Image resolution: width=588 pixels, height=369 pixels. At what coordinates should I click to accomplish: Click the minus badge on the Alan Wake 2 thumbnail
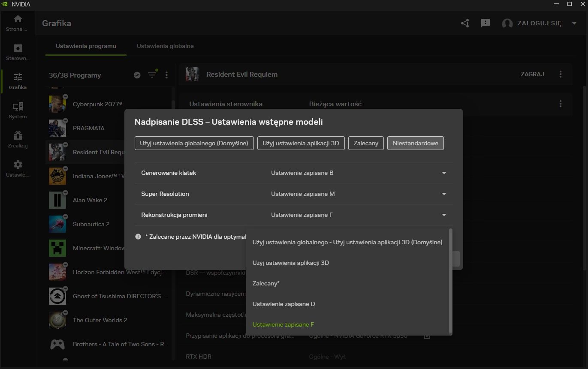tap(65, 192)
